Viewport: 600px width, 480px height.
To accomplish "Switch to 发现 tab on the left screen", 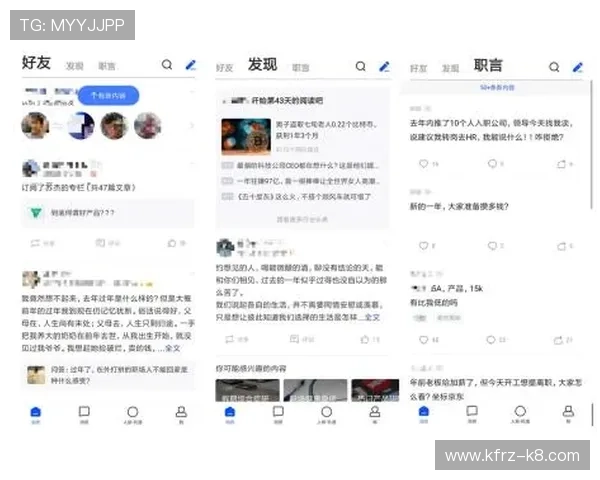I will (75, 66).
